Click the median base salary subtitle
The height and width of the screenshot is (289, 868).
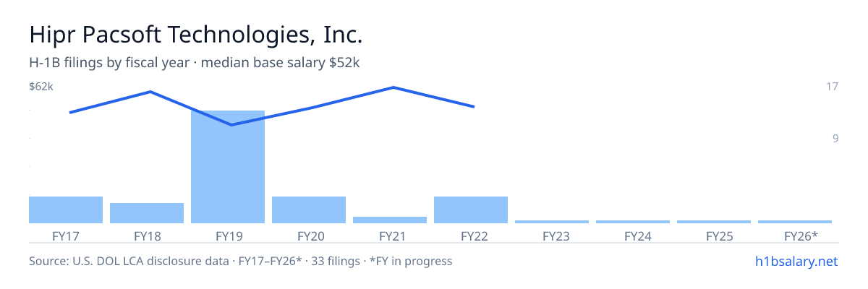[281, 63]
